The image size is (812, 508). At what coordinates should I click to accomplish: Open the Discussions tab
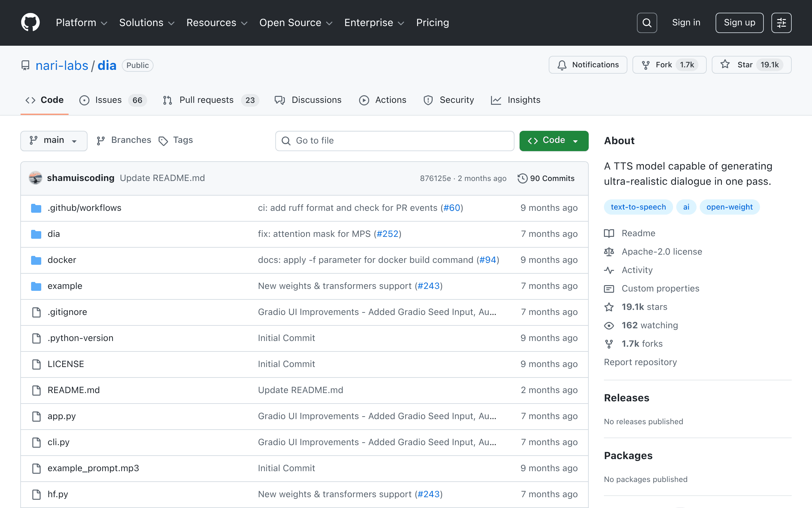click(x=308, y=100)
